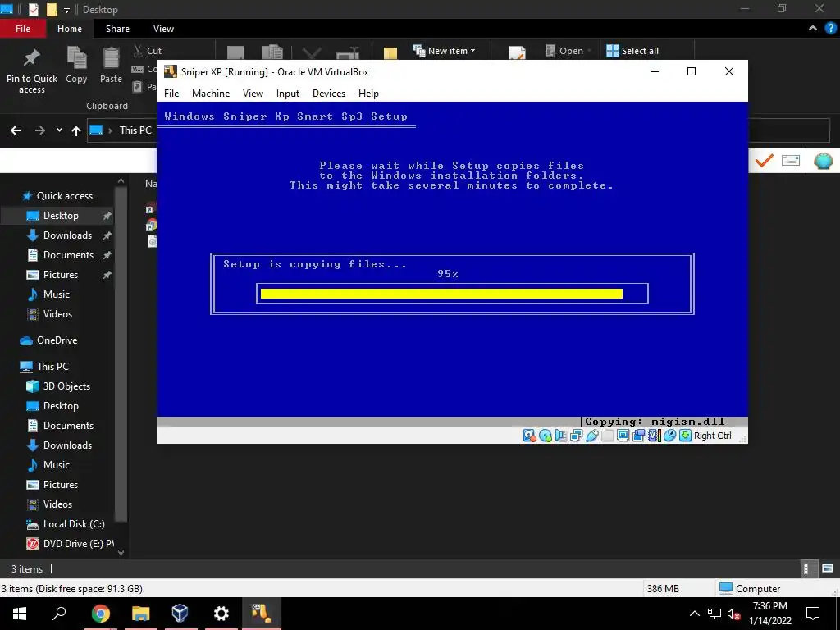
Task: Click the yellow setup progress bar
Action: click(441, 294)
